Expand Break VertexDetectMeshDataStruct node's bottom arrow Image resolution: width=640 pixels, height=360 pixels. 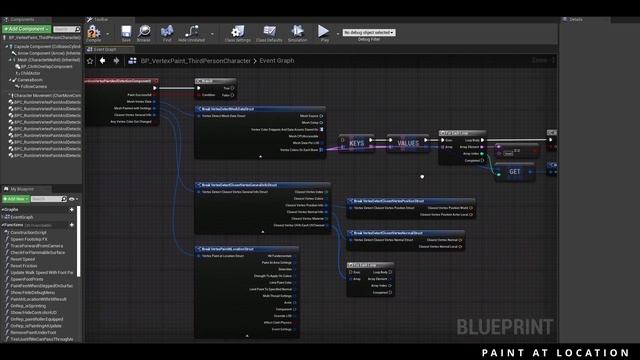coord(260,156)
